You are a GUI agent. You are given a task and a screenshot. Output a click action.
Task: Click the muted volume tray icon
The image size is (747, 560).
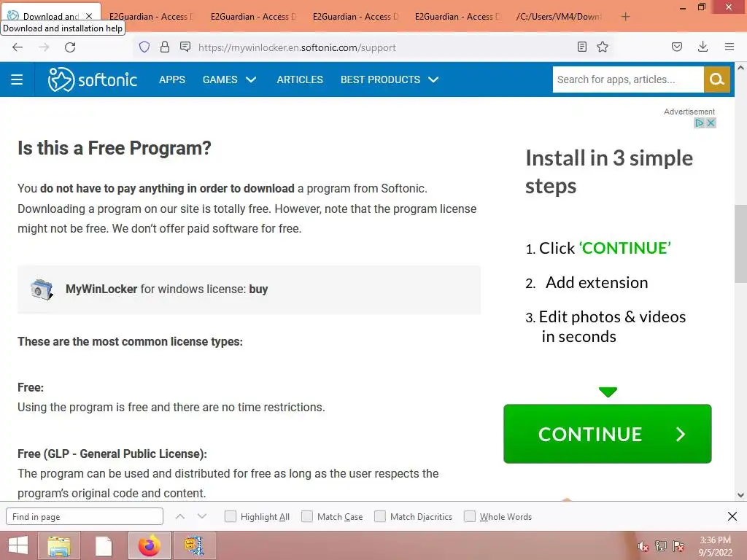643,546
